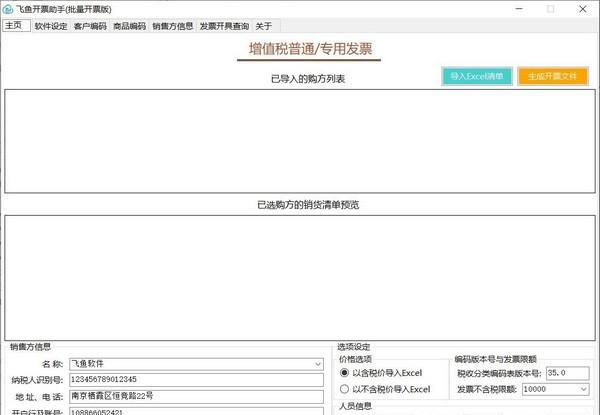Switch to the 主页 tab

pos(16,26)
